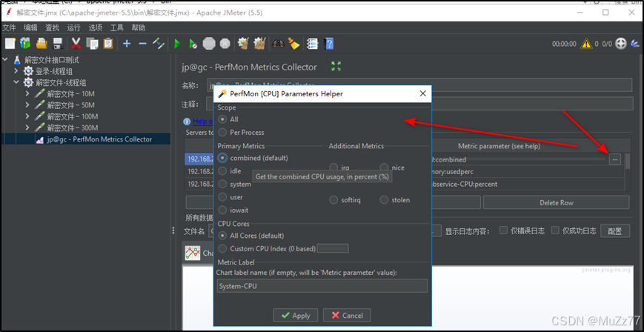The width and height of the screenshot is (644, 332).
Task: Select Custom CPU Index radio
Action: (222, 248)
